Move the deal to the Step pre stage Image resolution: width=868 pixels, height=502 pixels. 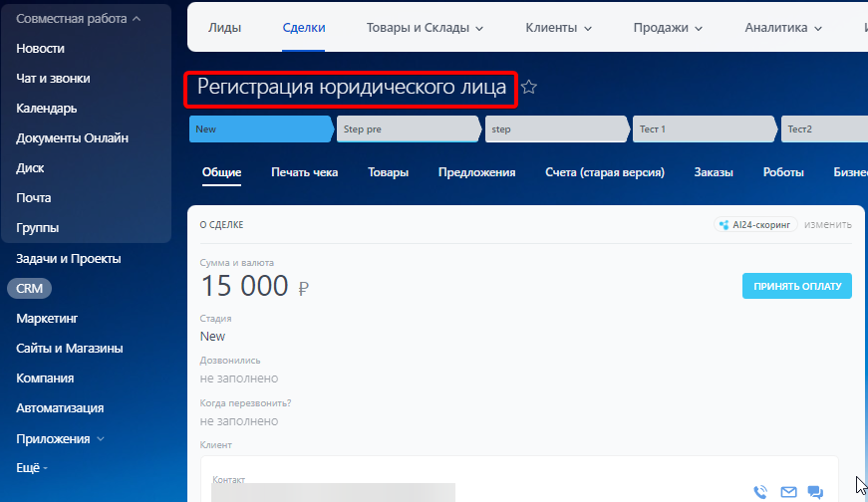(x=407, y=129)
